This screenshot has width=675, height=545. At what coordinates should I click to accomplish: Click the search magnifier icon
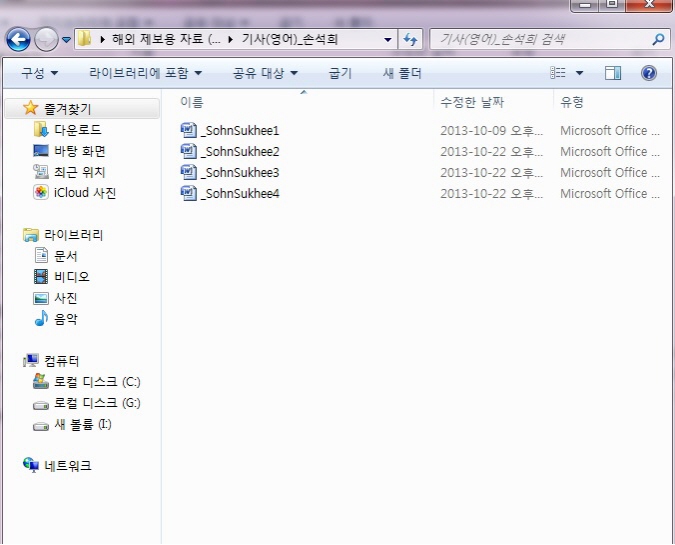coord(658,39)
